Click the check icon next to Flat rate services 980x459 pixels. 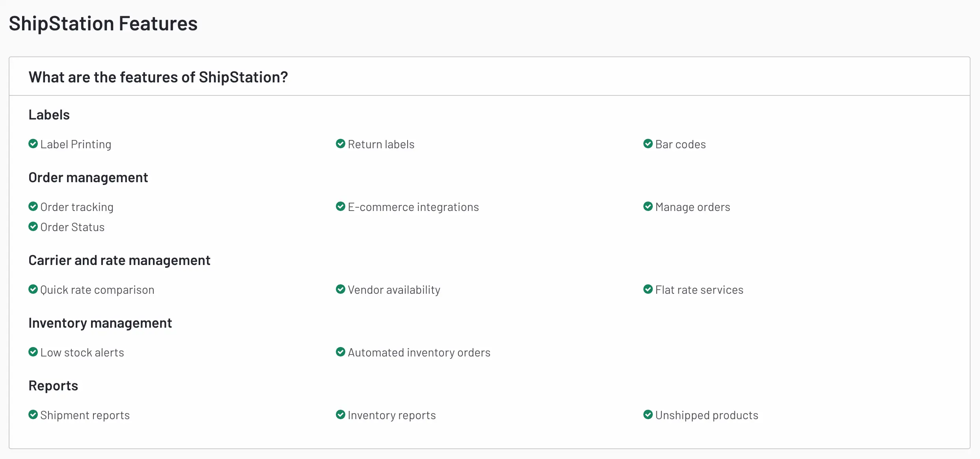coord(648,289)
